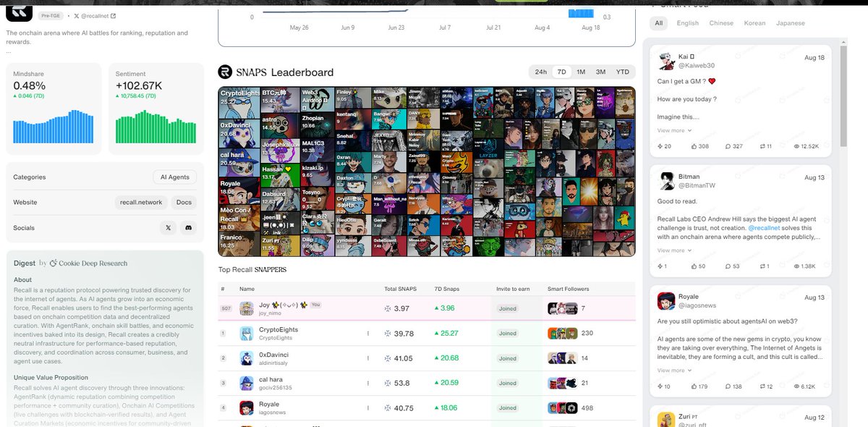This screenshot has width=868, height=427.
Task: Click 0xDavinci avatar in snappers table
Action: (247, 358)
